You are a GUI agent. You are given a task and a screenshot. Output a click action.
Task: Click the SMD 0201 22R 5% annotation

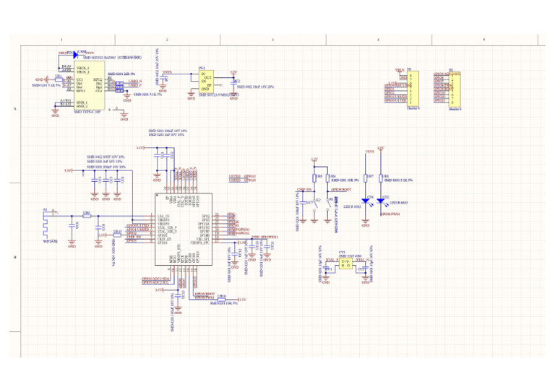coord(121,74)
